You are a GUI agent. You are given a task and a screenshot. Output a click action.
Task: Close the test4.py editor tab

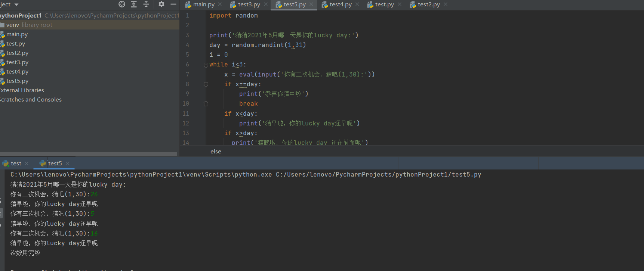pos(357,4)
